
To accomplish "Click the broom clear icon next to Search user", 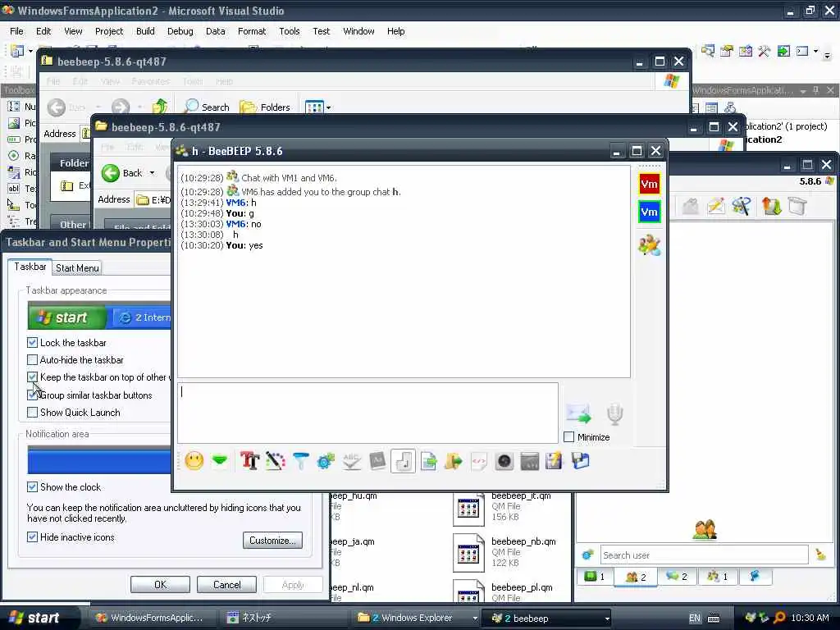I will pyautogui.click(x=820, y=555).
